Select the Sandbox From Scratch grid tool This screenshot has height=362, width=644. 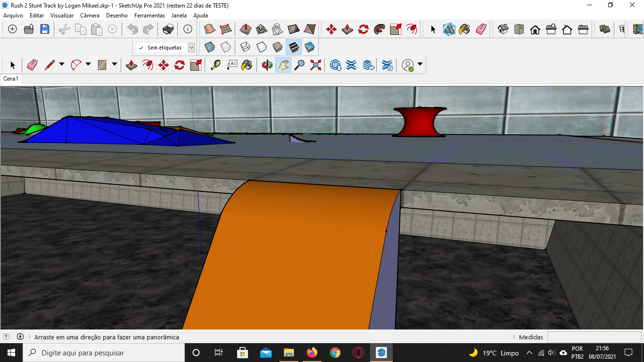226,29
